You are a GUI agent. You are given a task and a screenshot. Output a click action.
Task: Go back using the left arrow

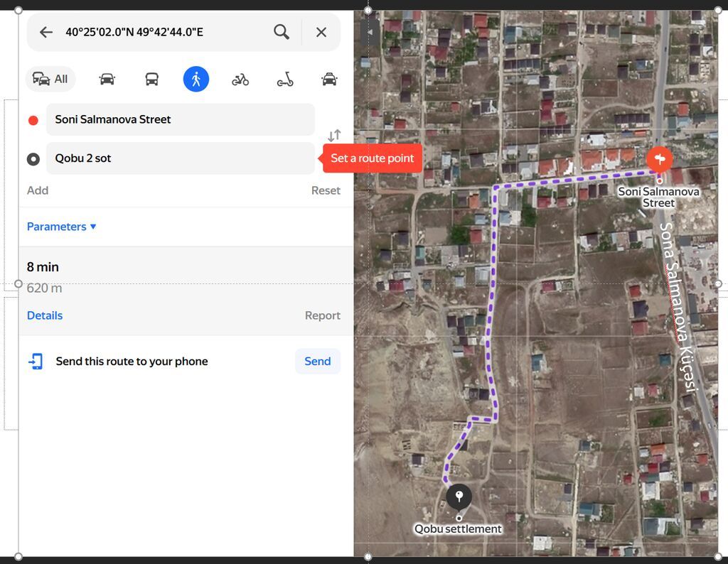46,32
